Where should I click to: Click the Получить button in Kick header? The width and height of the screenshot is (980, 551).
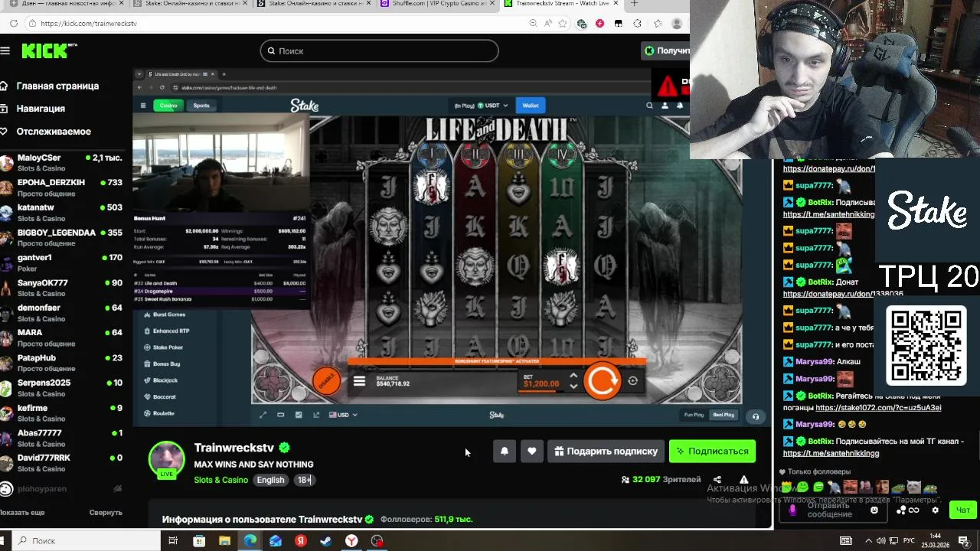point(666,51)
